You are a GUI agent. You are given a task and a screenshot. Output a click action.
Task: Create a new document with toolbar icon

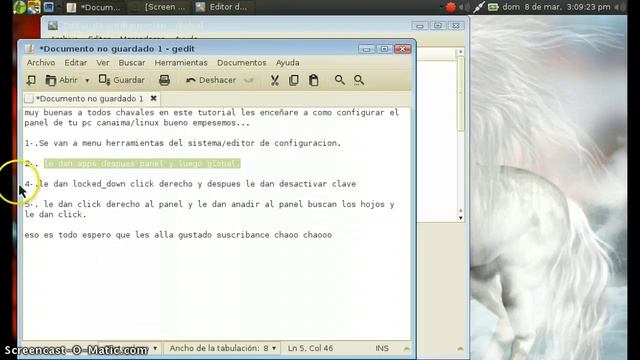[x=31, y=80]
